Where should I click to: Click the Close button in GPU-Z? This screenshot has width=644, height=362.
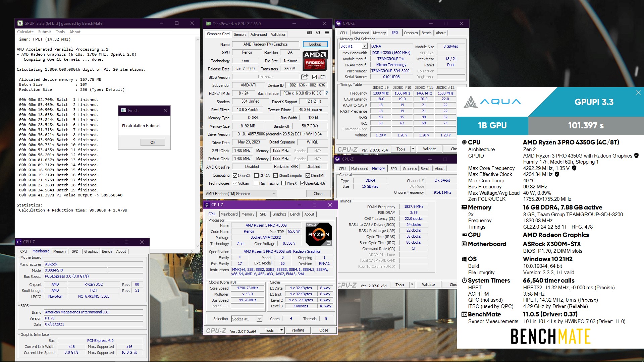[318, 194]
